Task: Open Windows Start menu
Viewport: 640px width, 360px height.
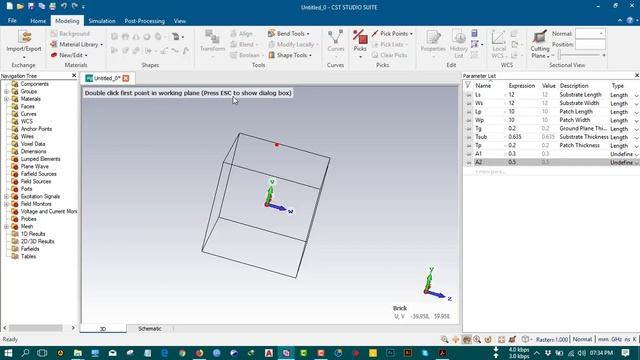Action: (x=8, y=353)
